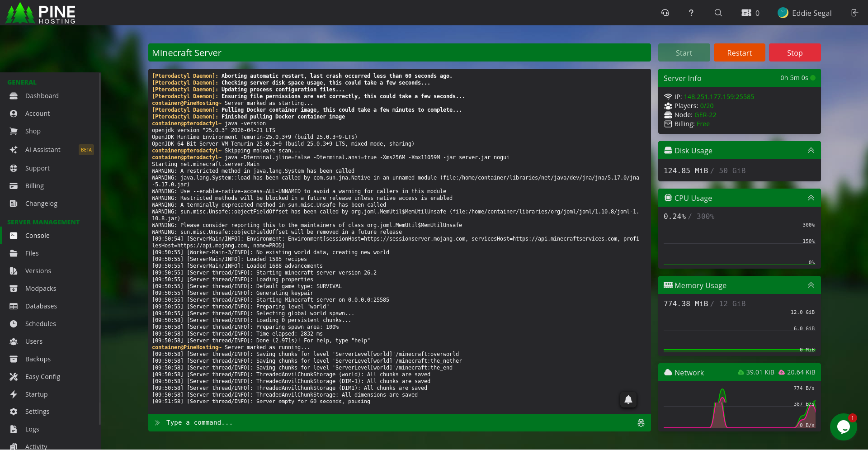Click the Stop server button

tap(795, 52)
